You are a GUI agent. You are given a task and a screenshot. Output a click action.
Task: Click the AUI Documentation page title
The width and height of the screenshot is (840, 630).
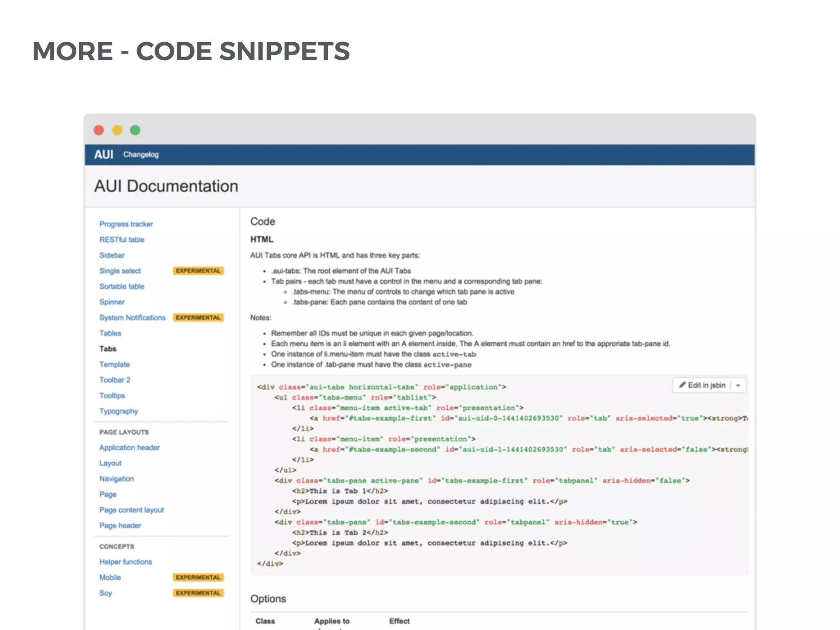166,186
